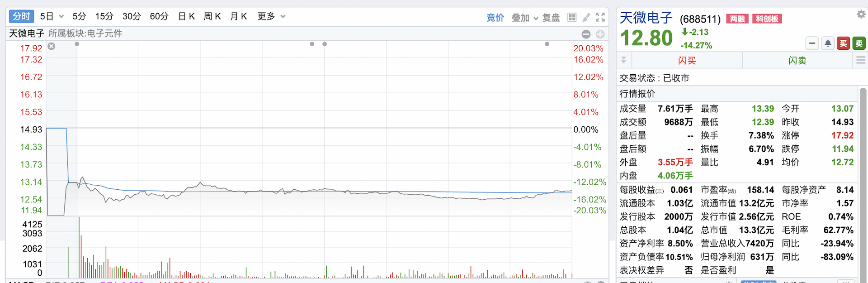Open the hamburger menu beside 闪卖
Viewport: 868px width, 283px height.
coord(861,60)
